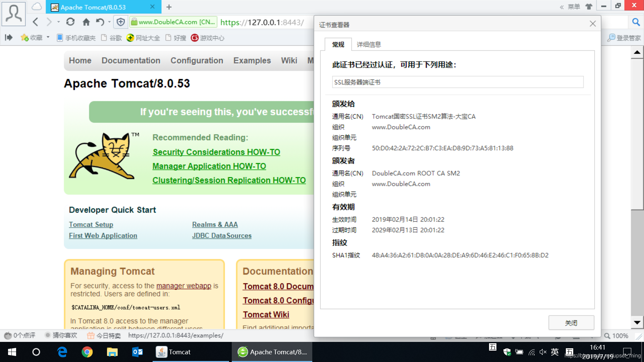Open a new tab with plus
Viewport: 644px width, 362px height.
coord(169,7)
